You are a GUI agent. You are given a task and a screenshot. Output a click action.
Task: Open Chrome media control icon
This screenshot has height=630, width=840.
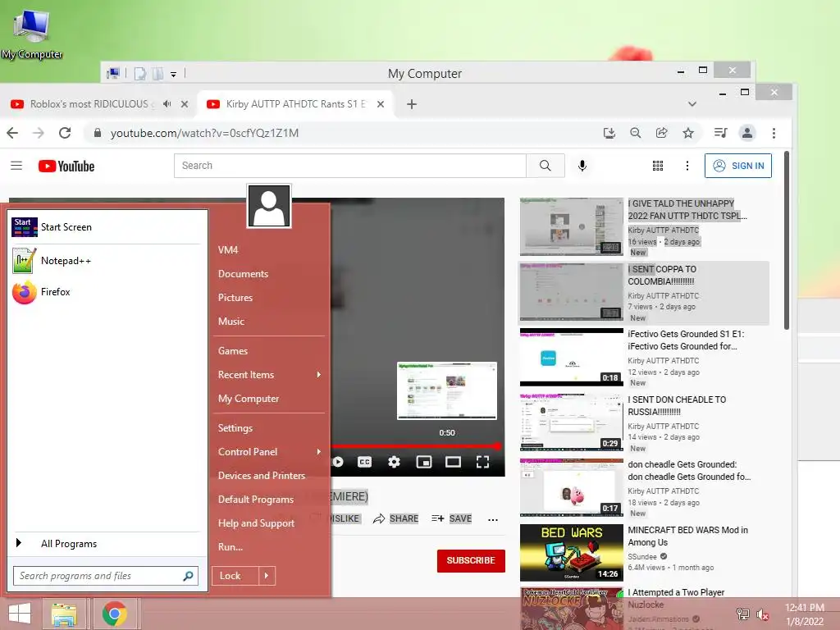tap(720, 133)
